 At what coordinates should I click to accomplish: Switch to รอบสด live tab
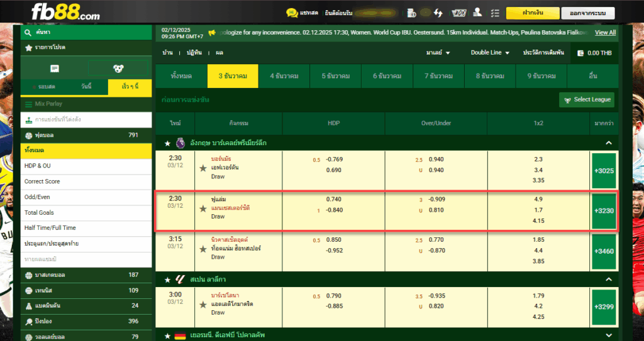coord(45,87)
